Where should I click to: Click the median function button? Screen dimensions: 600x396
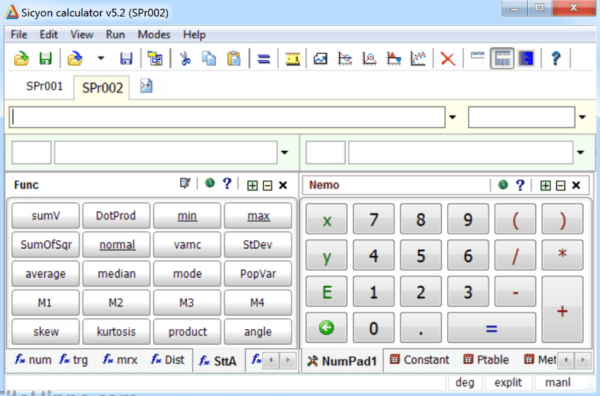tap(116, 274)
